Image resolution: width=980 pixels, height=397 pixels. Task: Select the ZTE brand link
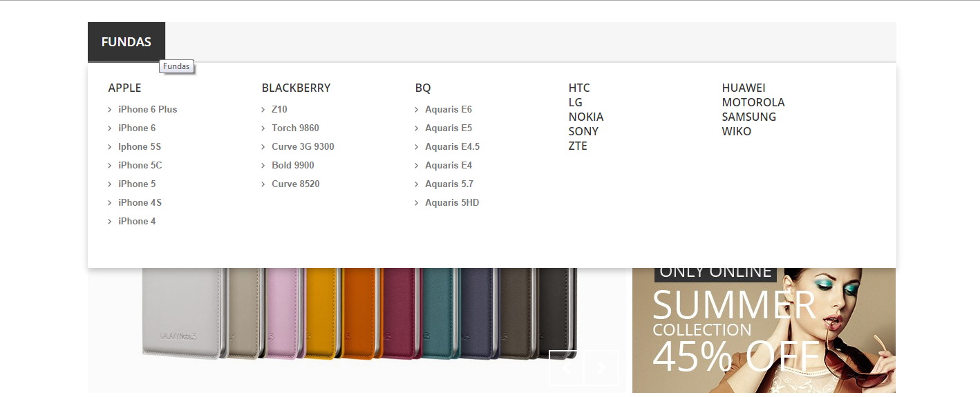[578, 146]
